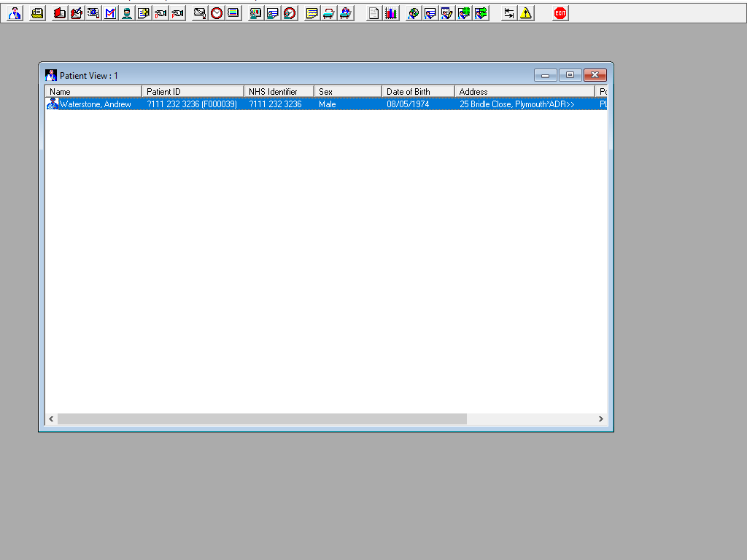This screenshot has height=560, width=747.
Task: Click the person with green arrows icon
Action: click(481, 13)
